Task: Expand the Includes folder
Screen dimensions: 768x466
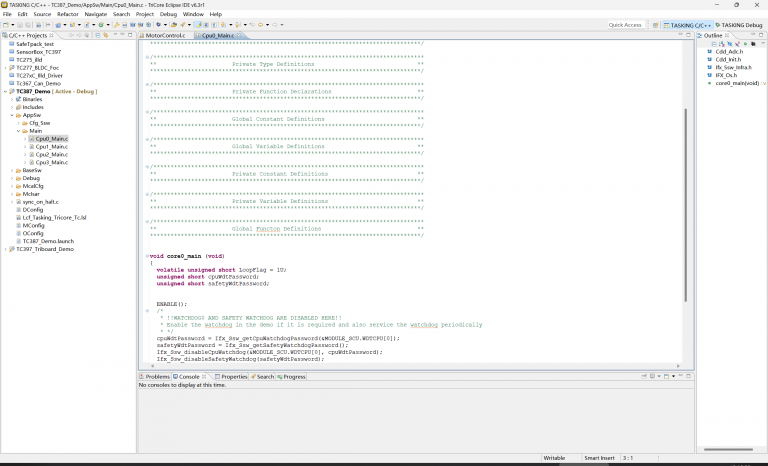Action: pyautogui.click(x=12, y=107)
